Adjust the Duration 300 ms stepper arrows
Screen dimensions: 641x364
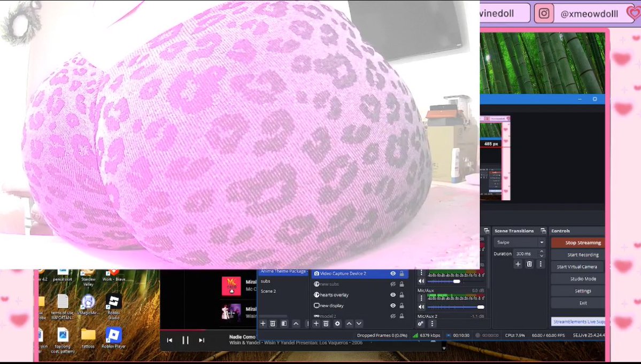click(x=542, y=254)
